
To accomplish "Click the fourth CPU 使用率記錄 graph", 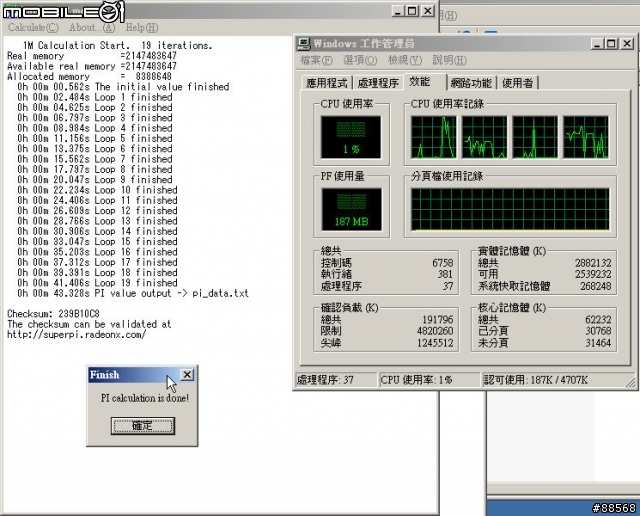I will point(586,137).
